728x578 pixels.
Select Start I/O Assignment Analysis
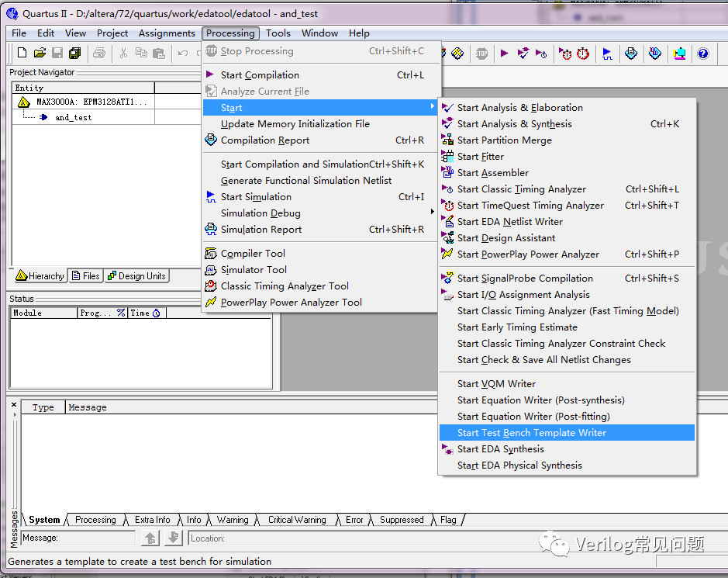567,294
